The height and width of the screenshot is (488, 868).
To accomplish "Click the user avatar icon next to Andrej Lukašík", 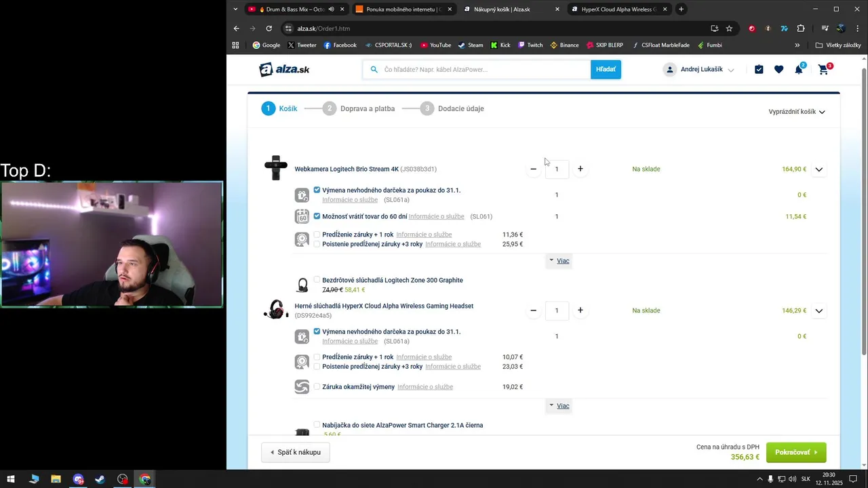I will 670,69.
